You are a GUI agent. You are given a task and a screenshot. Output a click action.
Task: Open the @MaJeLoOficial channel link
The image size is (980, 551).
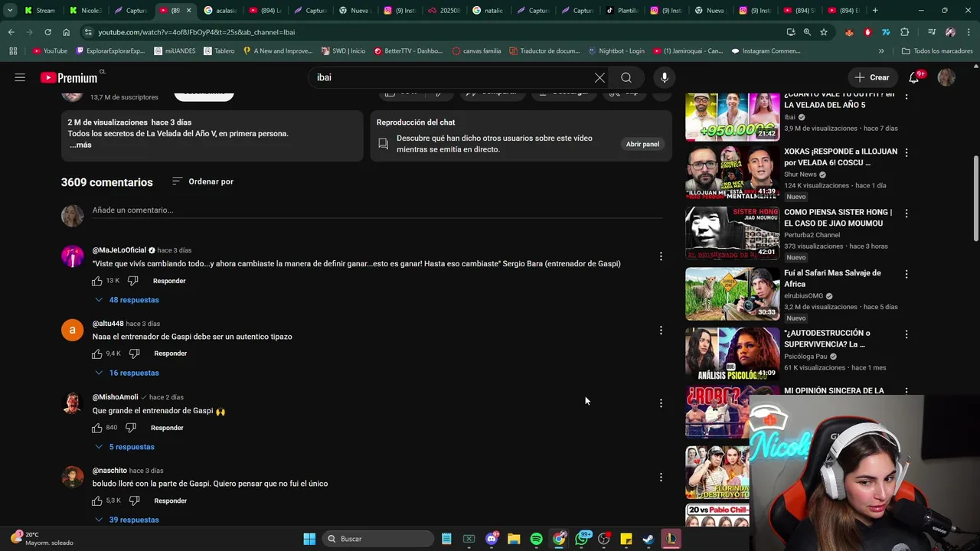click(x=119, y=250)
